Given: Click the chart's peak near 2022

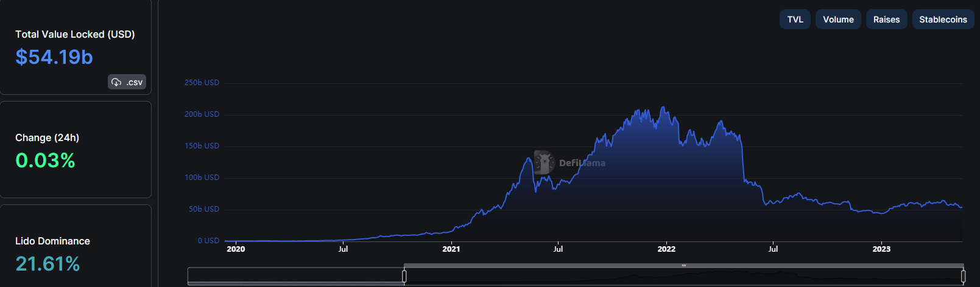Looking at the screenshot, I should [x=663, y=108].
